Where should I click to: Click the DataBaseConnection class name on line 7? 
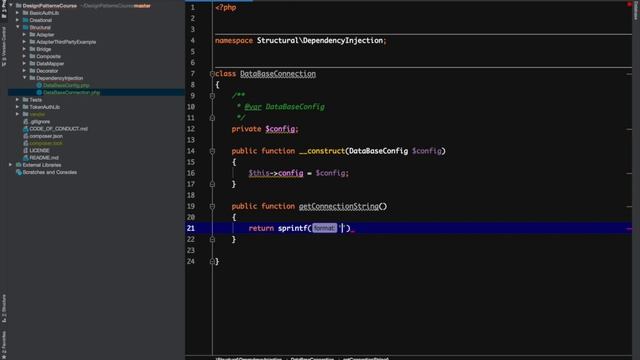278,74
